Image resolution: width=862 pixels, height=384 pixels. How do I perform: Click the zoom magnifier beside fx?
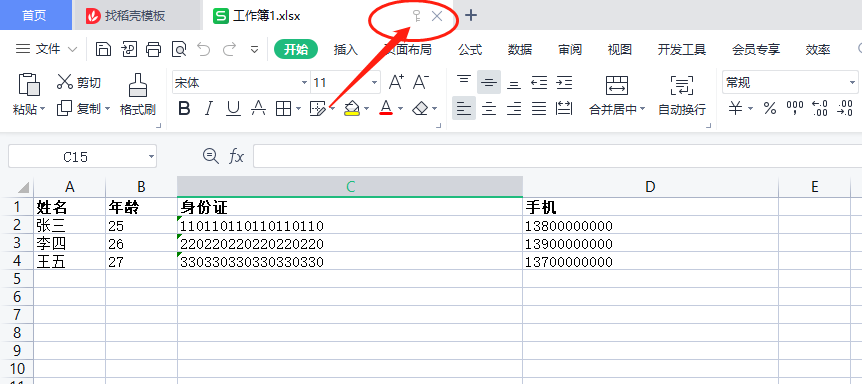[211, 156]
